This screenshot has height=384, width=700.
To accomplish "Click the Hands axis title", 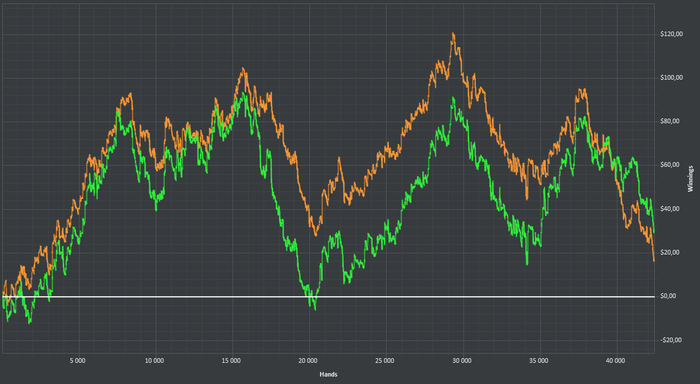I will 328,375.
